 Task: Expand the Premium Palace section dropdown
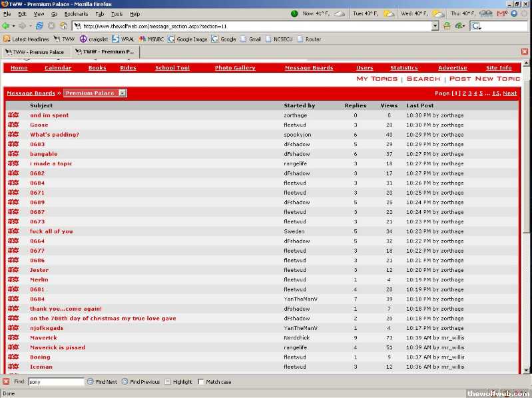click(x=123, y=93)
